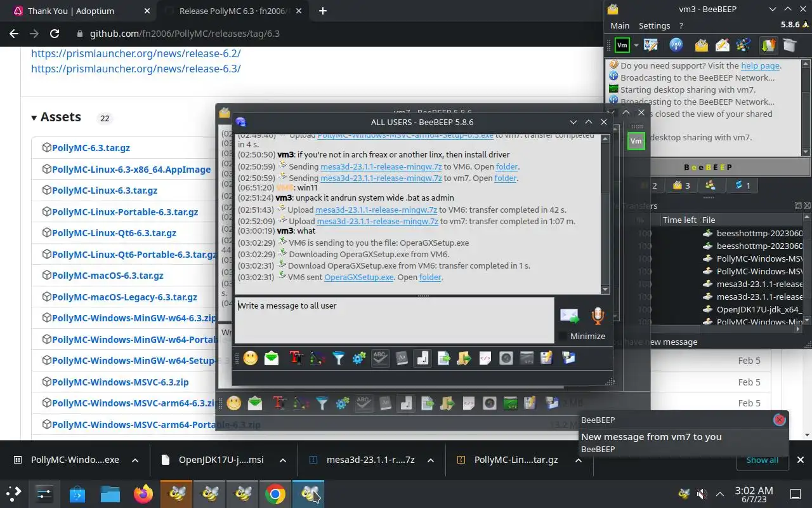Toggle the file transfer arrows button

tap(768, 45)
